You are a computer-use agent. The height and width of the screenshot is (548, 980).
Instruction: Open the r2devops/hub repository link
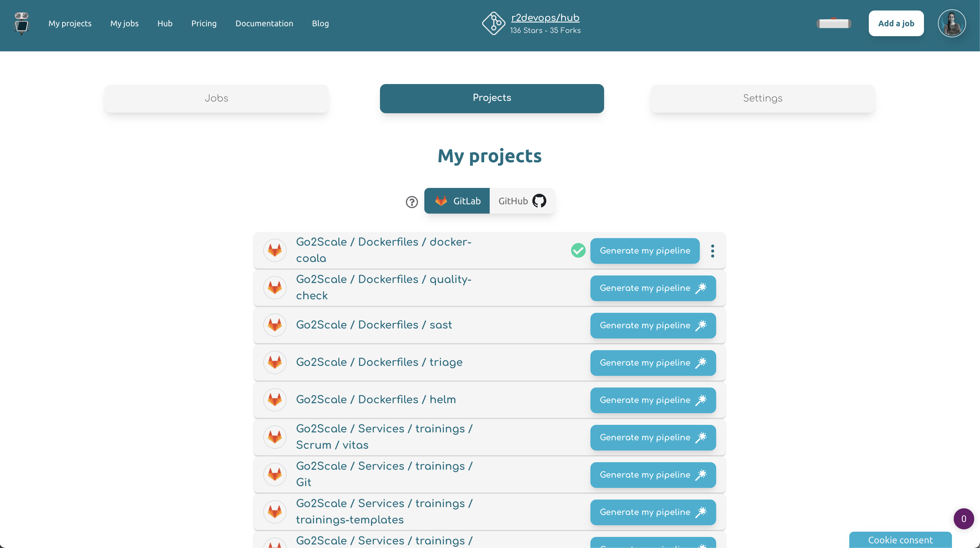pos(545,17)
